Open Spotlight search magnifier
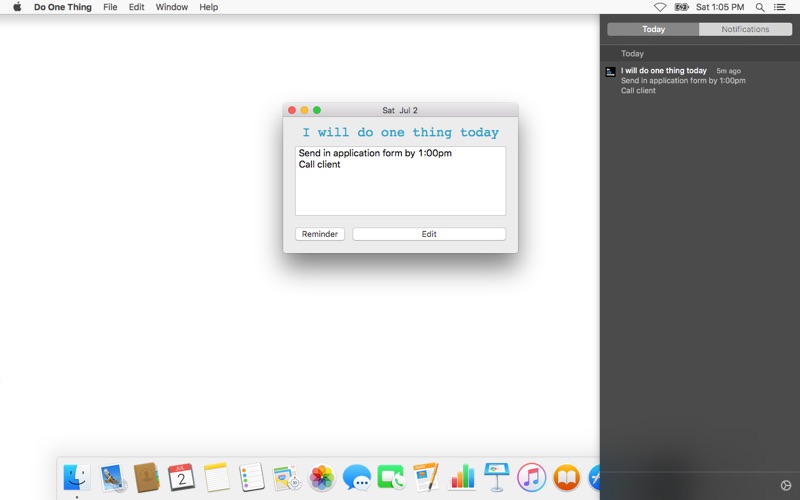 coord(760,7)
